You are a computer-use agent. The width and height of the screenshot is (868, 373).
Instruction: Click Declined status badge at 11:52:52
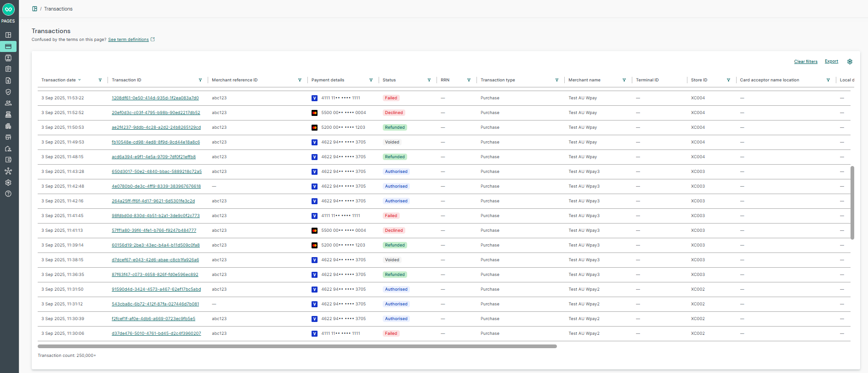tap(394, 113)
